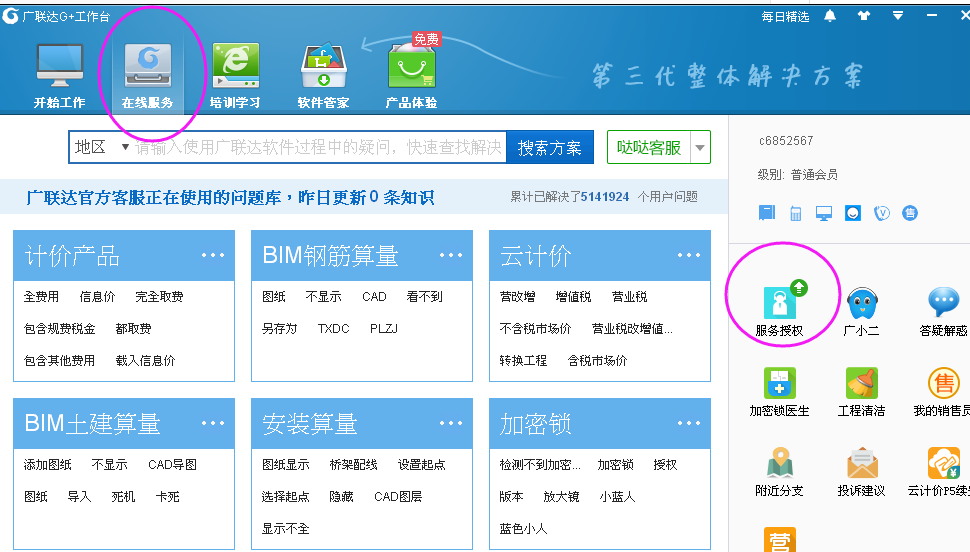Open the 开始工作 monitor icon
This screenshot has height=552, width=970.
pos(59,66)
